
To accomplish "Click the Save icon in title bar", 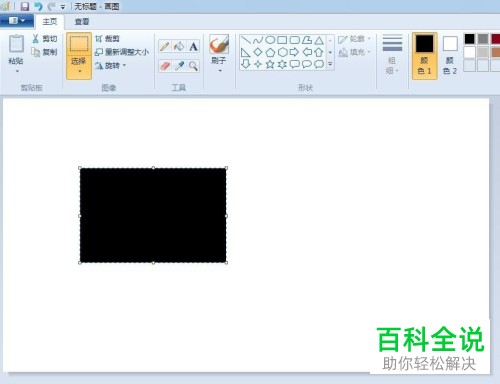I will click(x=25, y=6).
